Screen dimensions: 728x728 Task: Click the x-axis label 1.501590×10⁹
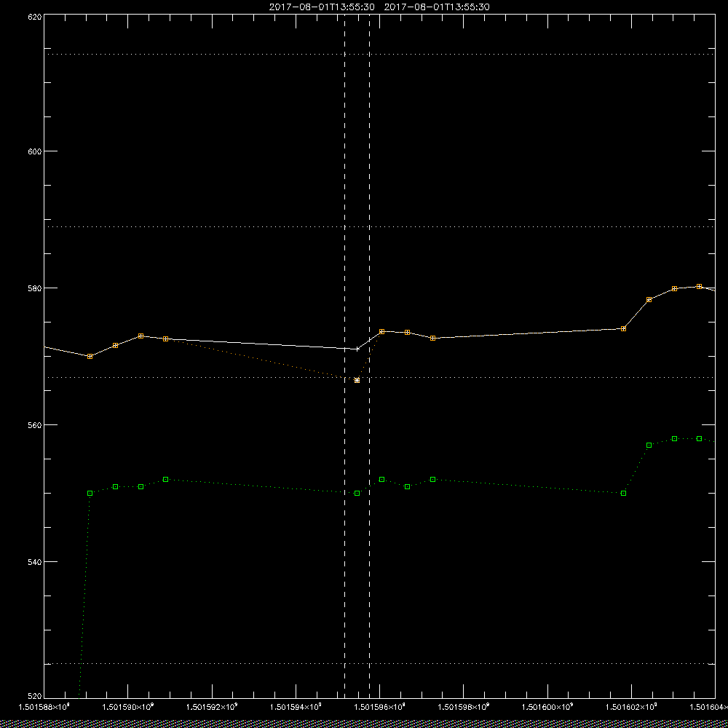tap(127, 707)
